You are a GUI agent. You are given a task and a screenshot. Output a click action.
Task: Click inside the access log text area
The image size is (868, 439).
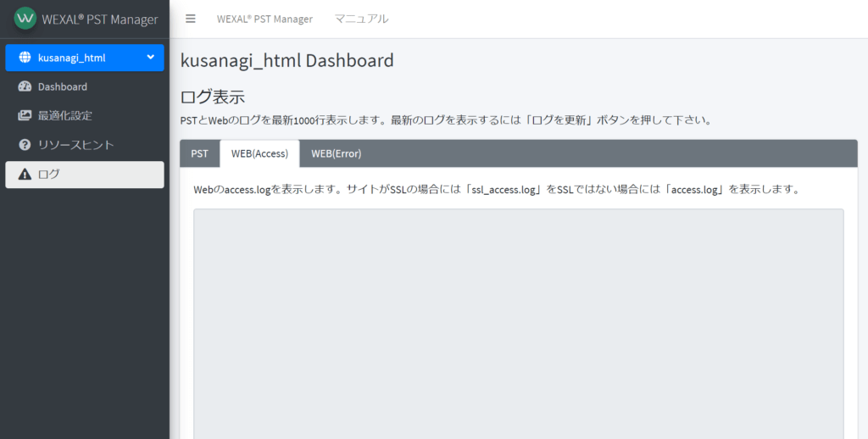pyautogui.click(x=518, y=324)
